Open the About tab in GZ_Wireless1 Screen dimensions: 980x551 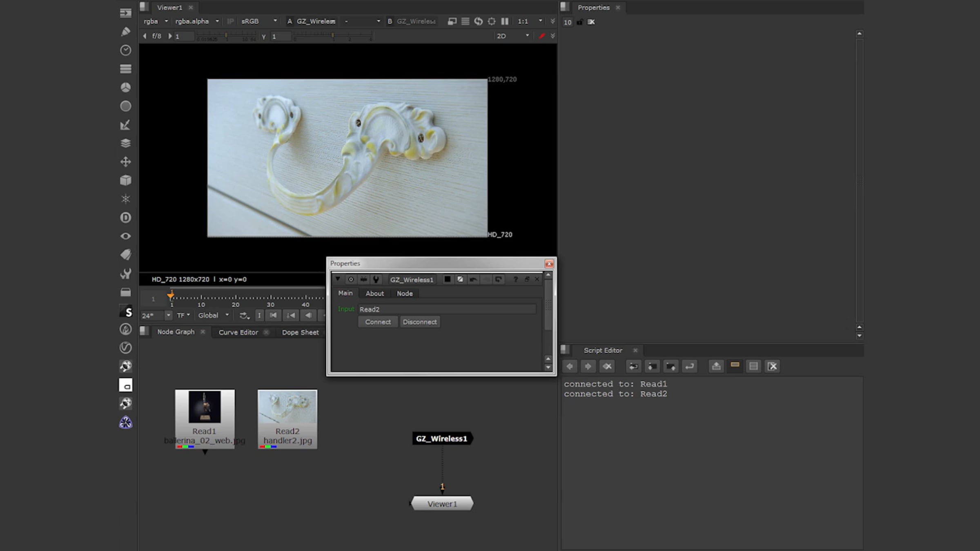pyautogui.click(x=374, y=293)
